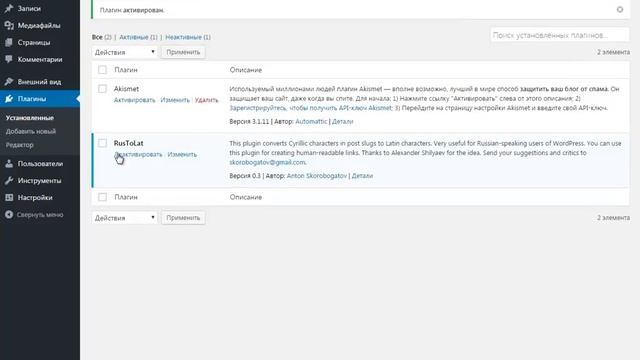Click the Медиафайлы media icon
Image resolution: width=640 pixels, height=360 pixels.
point(9,25)
